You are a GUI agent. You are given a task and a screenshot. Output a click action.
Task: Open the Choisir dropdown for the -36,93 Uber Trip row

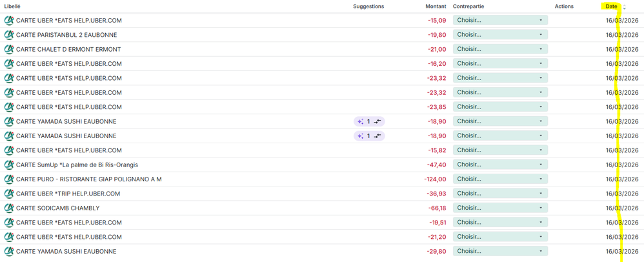[x=500, y=194]
